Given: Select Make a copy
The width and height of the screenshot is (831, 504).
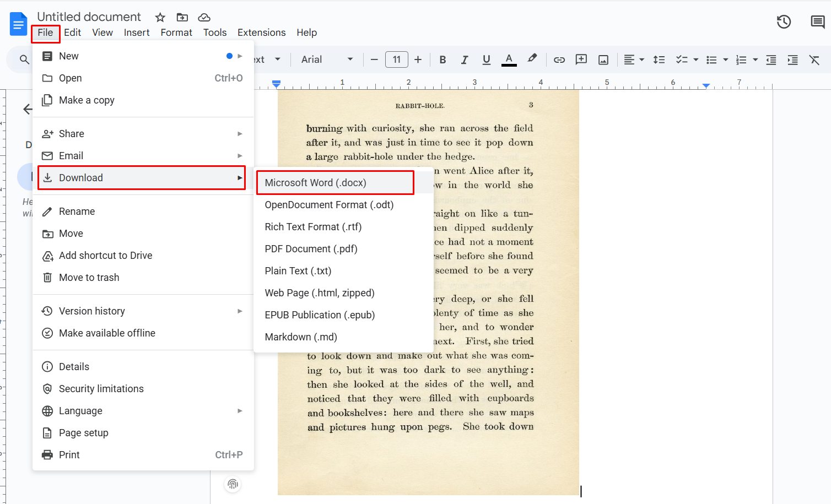Looking at the screenshot, I should (143, 100).
